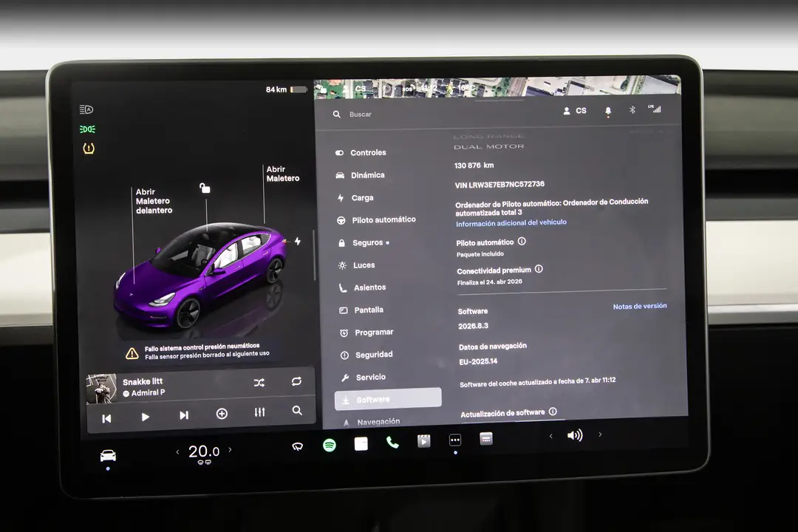Decrease temperature with left arrow
The width and height of the screenshot is (798, 532).
pyautogui.click(x=177, y=451)
